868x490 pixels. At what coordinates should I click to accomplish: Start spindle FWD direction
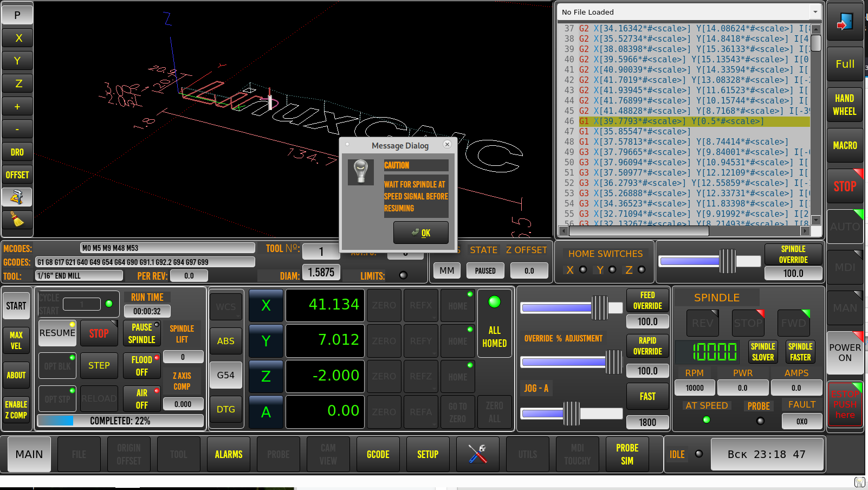[794, 323]
